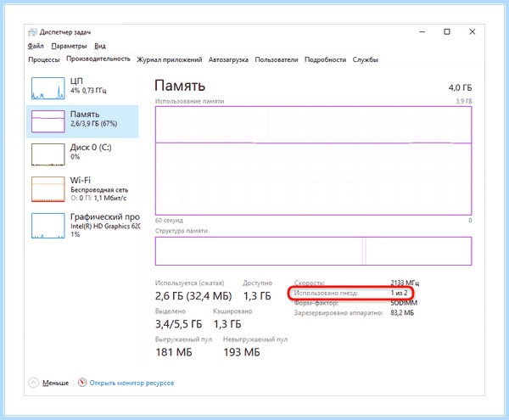Viewport: 509px width, 420px height.
Task: Switch to the Автозагрузка tab
Action: point(228,59)
